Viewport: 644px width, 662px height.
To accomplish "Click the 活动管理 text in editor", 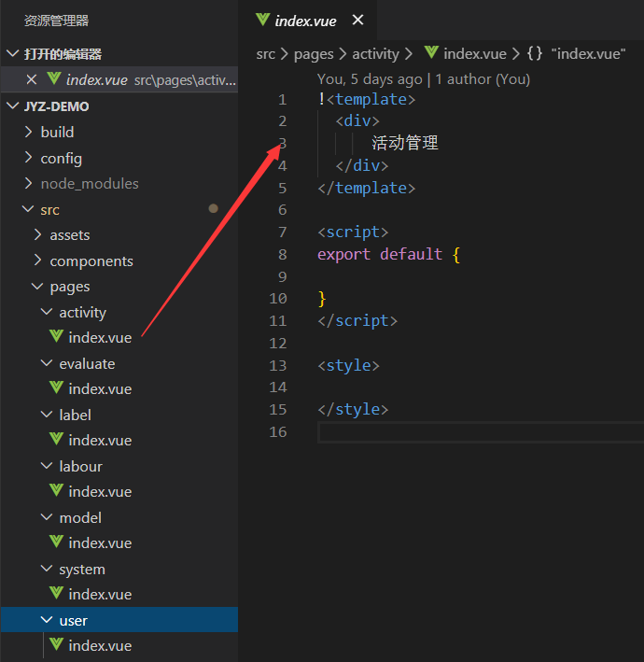I will click(405, 143).
